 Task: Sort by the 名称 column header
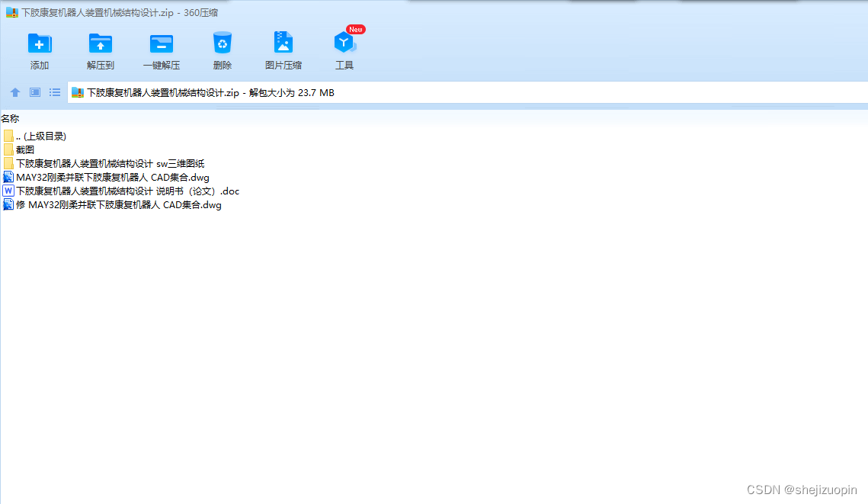click(10, 118)
